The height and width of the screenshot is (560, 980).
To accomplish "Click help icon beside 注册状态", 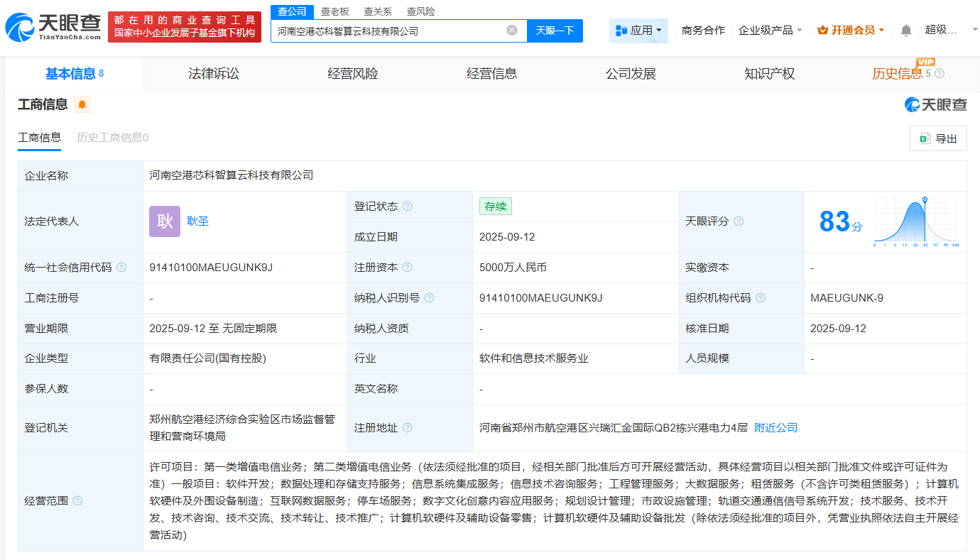I will tap(408, 206).
